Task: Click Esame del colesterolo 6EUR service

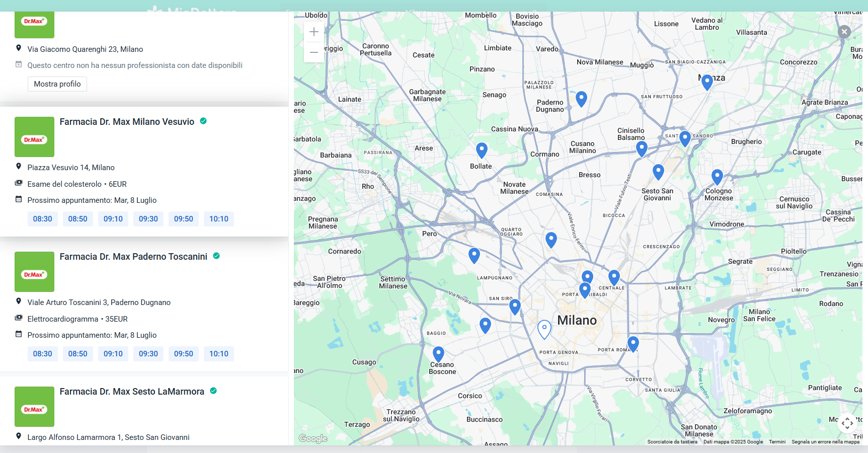Action: point(77,184)
